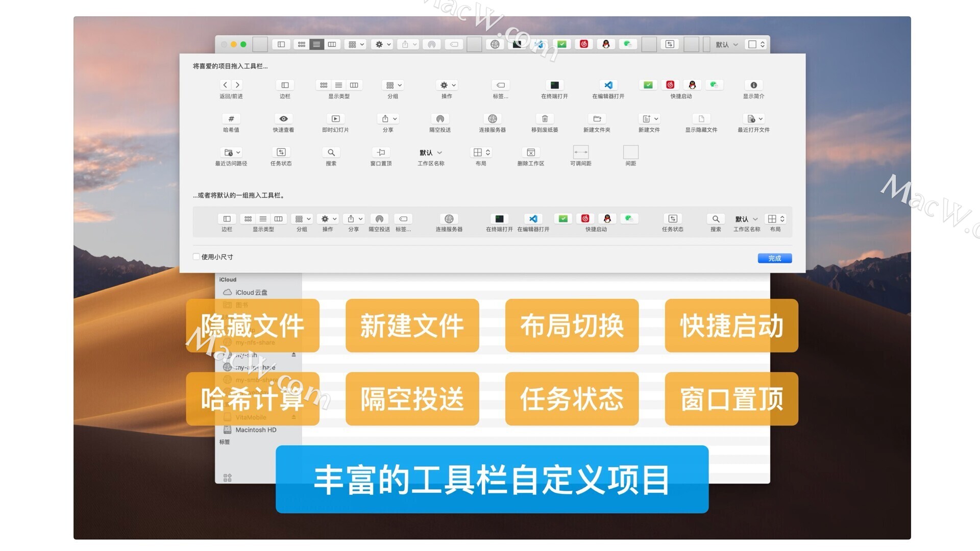Click the layout stepper in Finder toolbar
The height and width of the screenshot is (551, 980).
point(756,44)
